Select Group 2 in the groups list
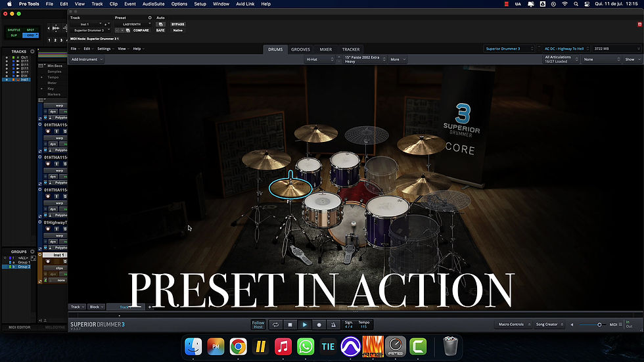Viewport: 644px width, 362px height. coord(16,267)
